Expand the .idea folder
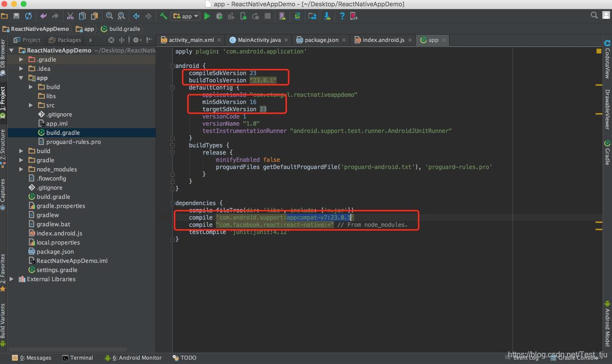This screenshot has height=364, width=612. pos(21,69)
